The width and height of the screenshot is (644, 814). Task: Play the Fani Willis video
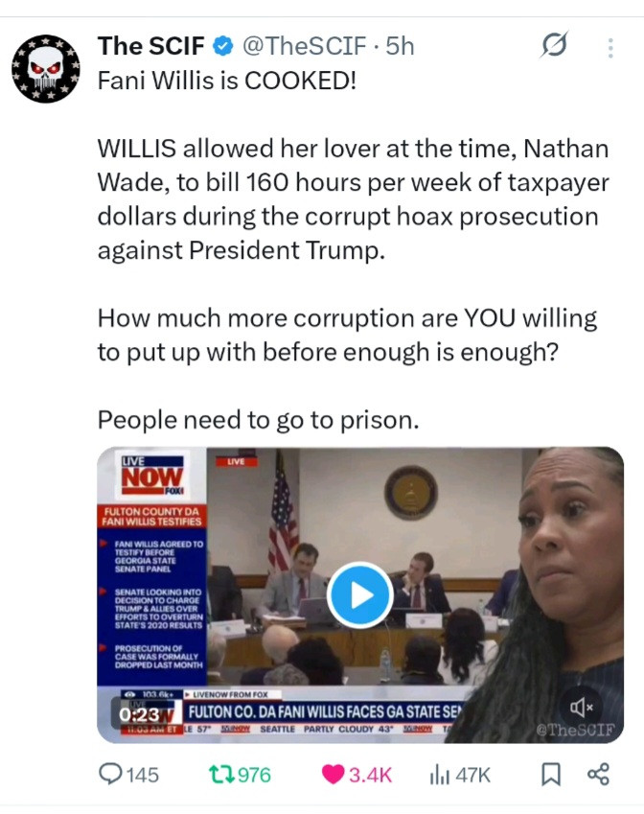[x=360, y=595]
